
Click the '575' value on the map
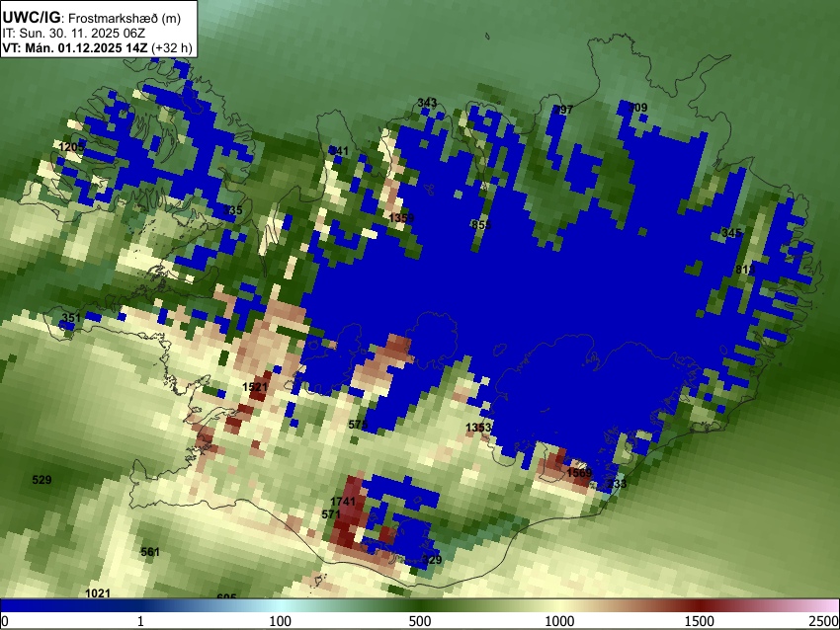coord(358,425)
